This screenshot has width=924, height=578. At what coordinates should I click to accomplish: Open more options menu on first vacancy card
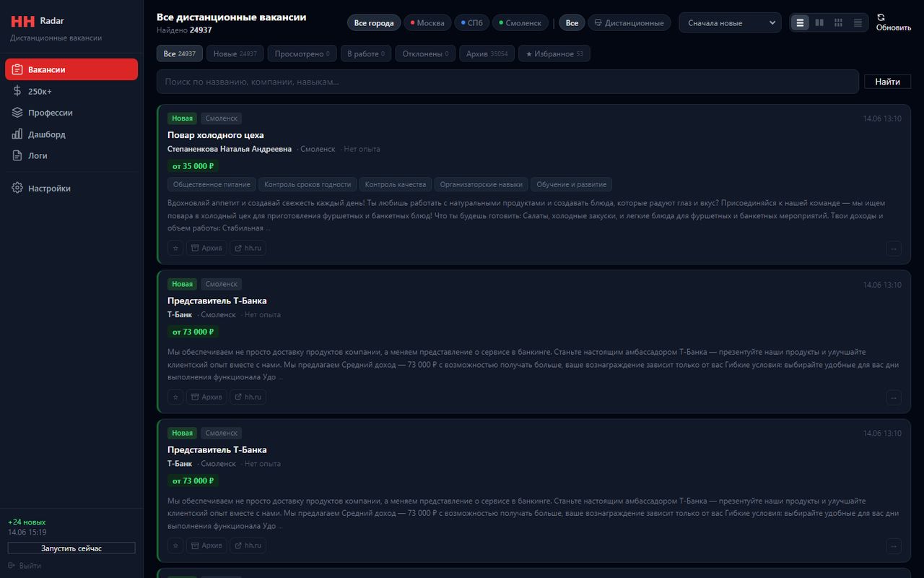(894, 249)
